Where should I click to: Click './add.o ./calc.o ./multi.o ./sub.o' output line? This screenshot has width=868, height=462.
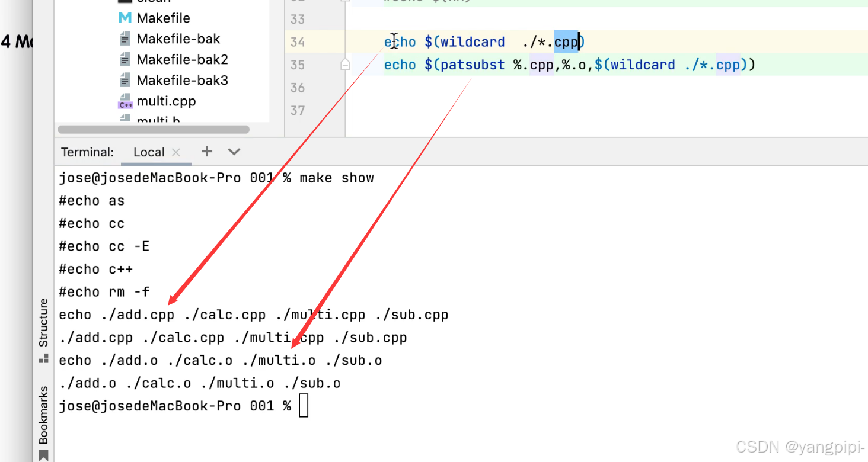[200, 383]
